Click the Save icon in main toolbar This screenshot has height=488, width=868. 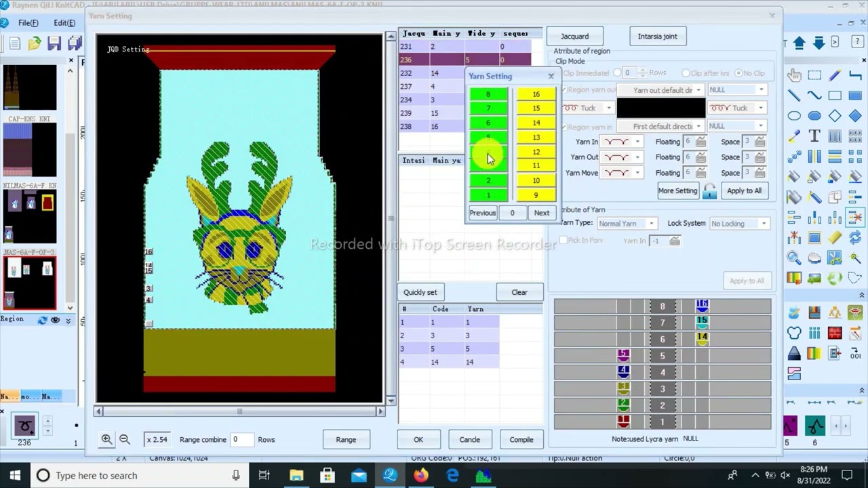[55, 43]
